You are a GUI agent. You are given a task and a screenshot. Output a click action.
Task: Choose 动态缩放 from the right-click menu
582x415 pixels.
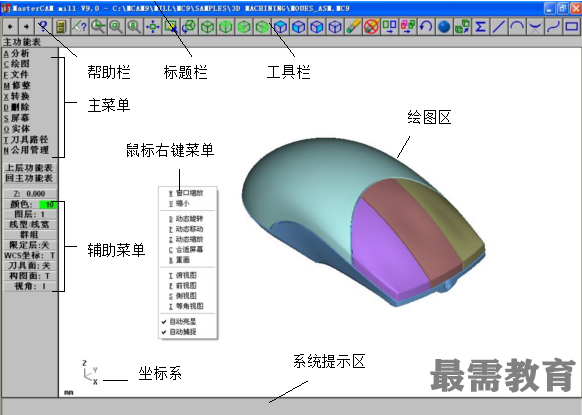pyautogui.click(x=187, y=239)
